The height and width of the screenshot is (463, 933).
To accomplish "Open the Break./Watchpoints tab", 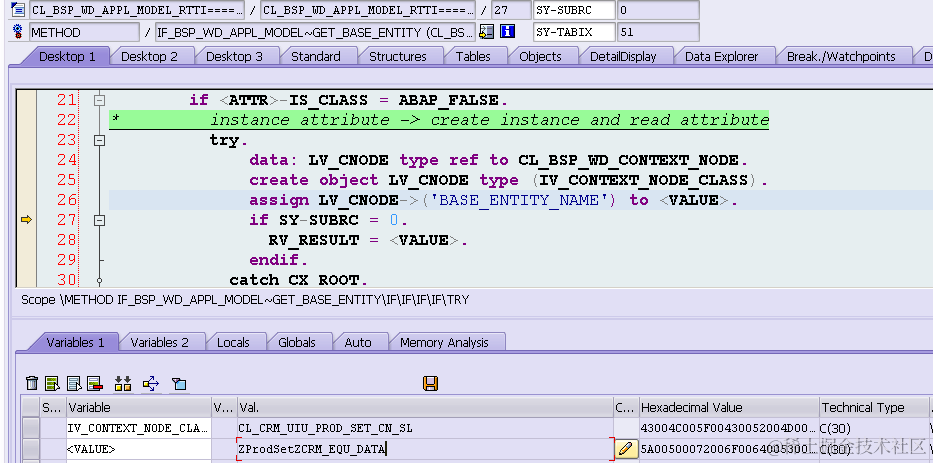I will (841, 57).
